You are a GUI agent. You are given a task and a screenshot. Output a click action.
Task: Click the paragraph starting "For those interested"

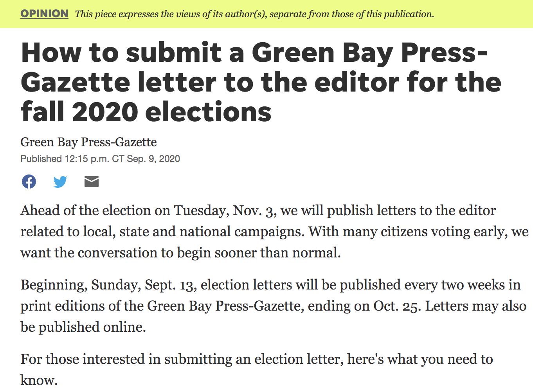click(x=256, y=359)
